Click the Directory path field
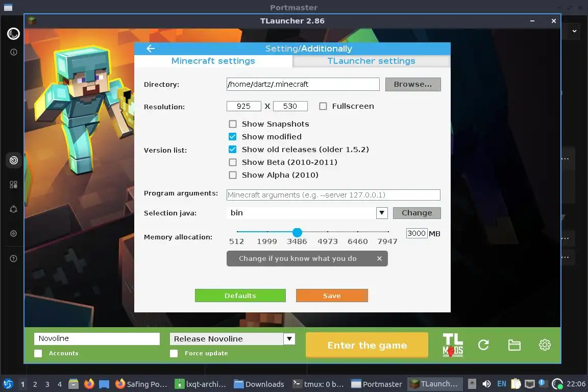 point(303,84)
